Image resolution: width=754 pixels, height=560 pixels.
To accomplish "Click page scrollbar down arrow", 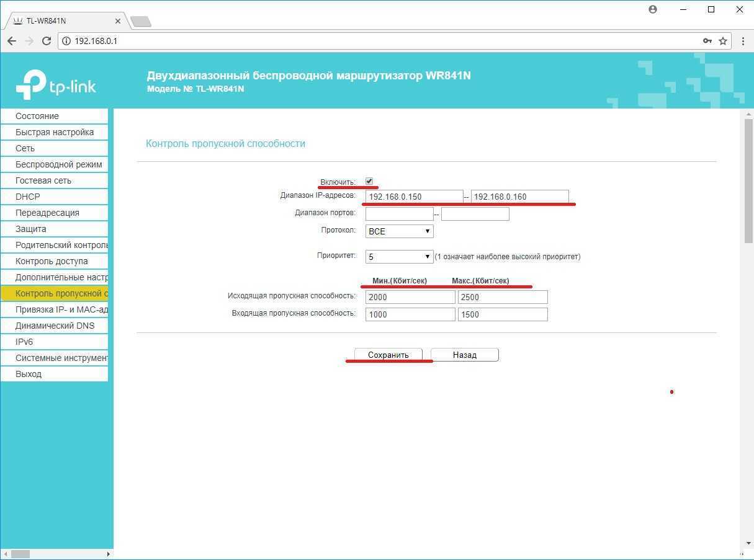I will coord(748,543).
